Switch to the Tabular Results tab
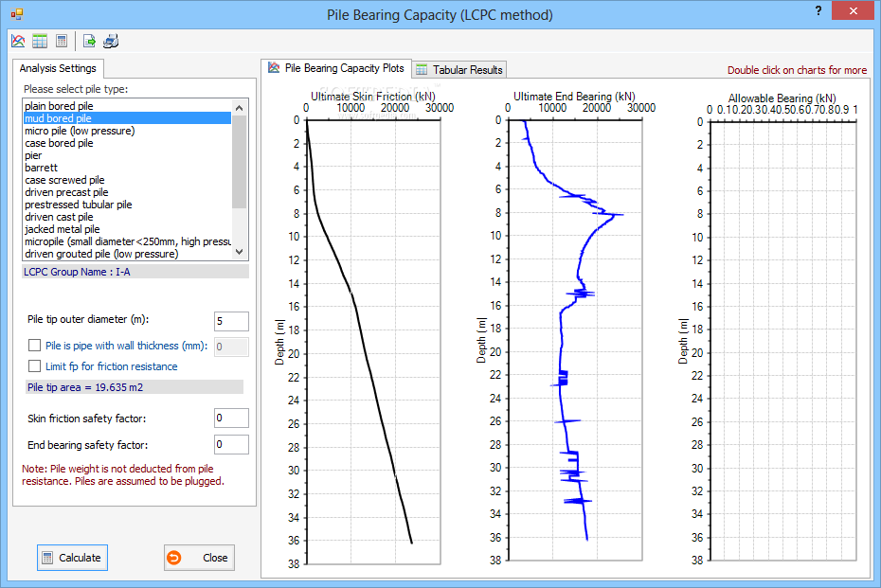Image resolution: width=881 pixels, height=588 pixels. coord(459,70)
